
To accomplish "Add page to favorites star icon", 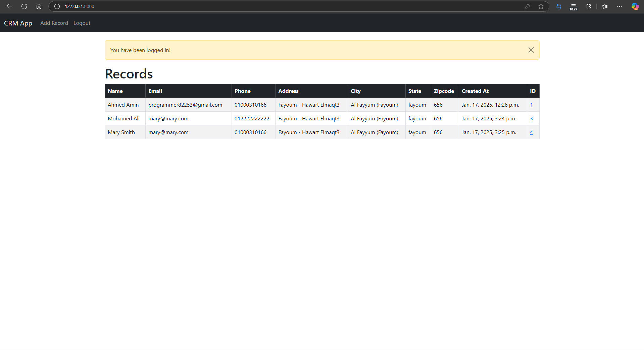I will pos(541,6).
